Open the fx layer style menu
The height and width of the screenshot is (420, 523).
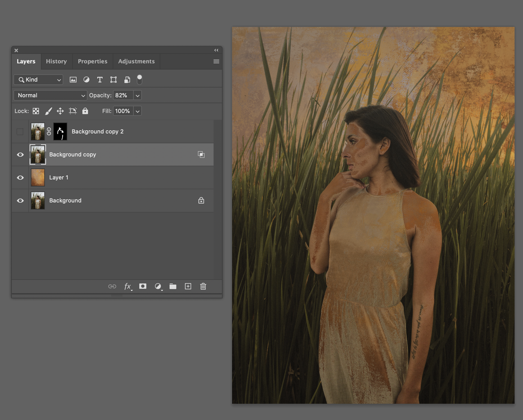(x=128, y=286)
